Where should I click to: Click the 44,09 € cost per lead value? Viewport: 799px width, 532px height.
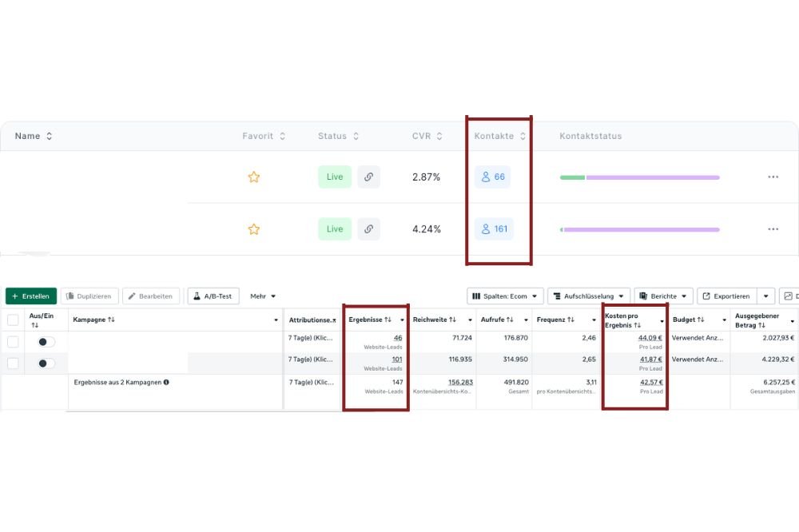coord(650,338)
